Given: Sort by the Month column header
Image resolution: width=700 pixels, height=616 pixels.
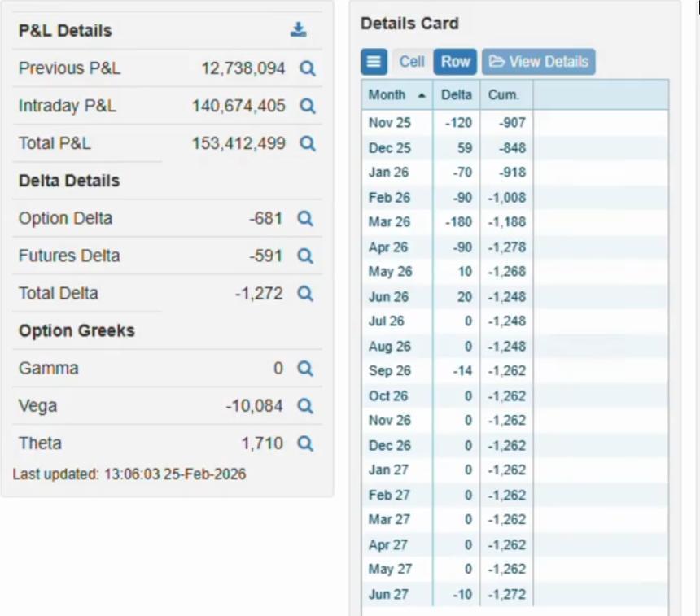Looking at the screenshot, I should (397, 94).
